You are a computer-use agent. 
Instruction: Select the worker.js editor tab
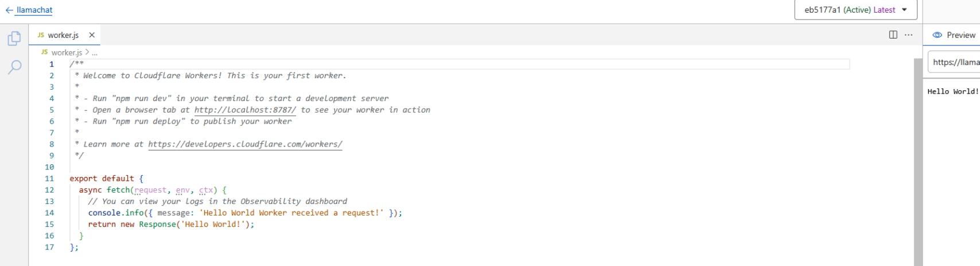point(63,35)
